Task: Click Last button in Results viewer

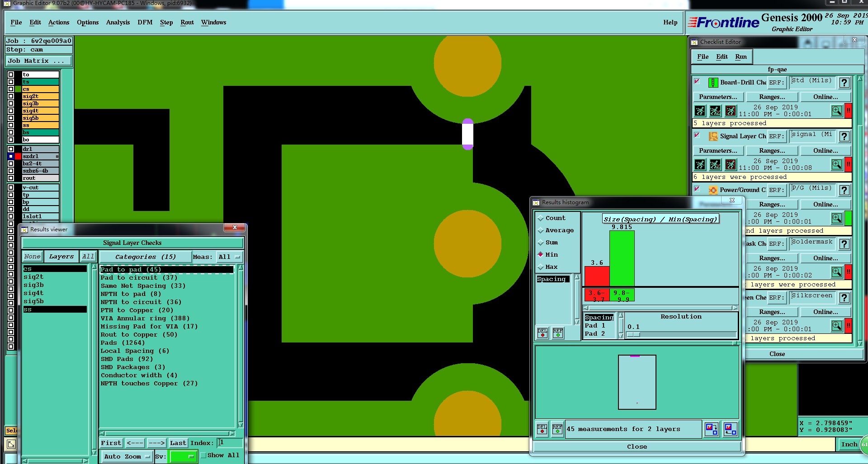Action: click(178, 443)
